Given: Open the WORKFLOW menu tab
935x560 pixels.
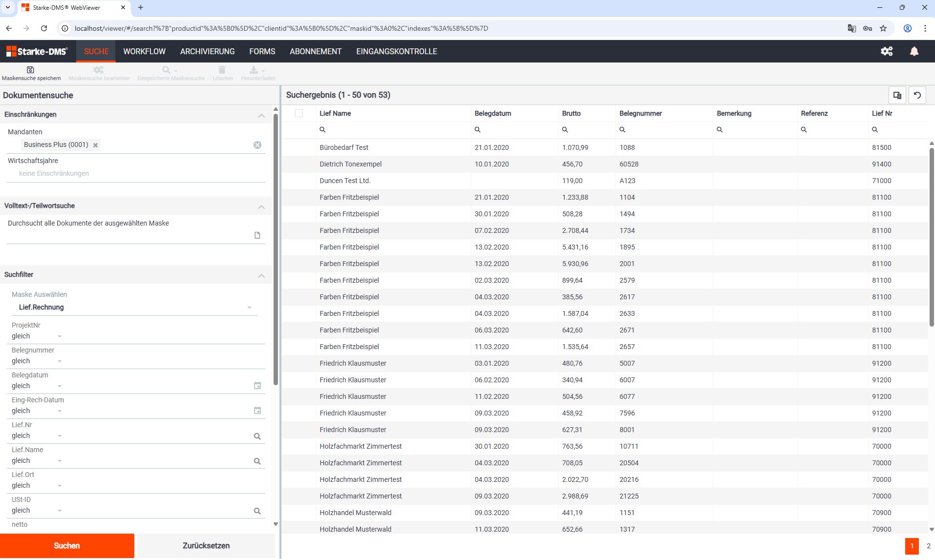Looking at the screenshot, I should [x=144, y=51].
